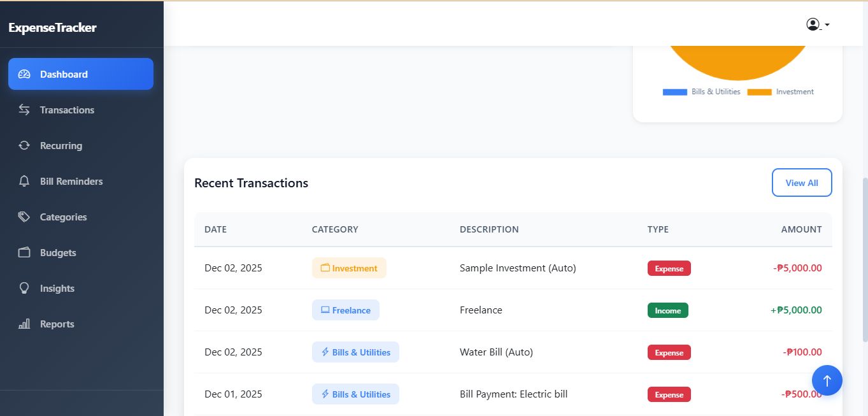Click the ExpenseTracker brand link
The image size is (868, 416).
pos(53,27)
